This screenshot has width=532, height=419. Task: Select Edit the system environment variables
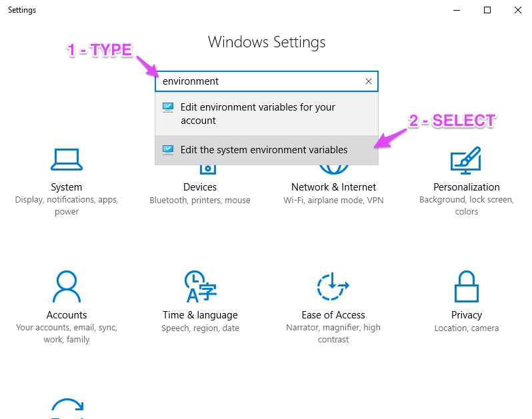267,150
